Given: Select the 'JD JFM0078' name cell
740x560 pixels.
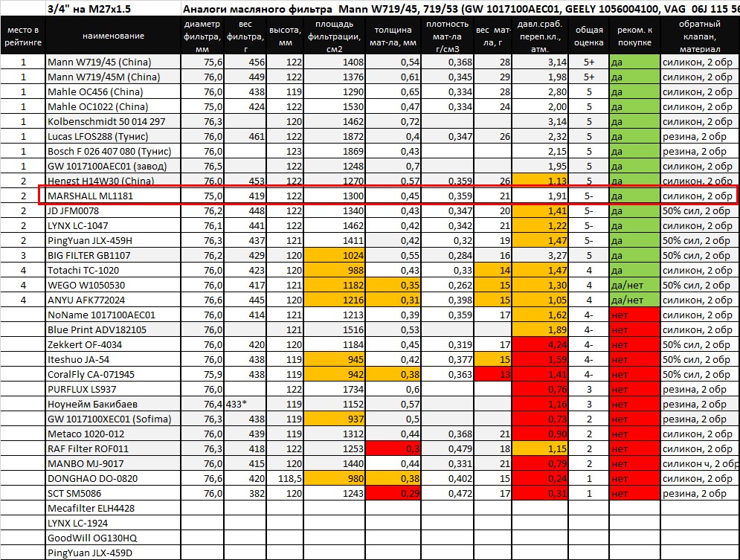Looking at the screenshot, I should click(113, 210).
